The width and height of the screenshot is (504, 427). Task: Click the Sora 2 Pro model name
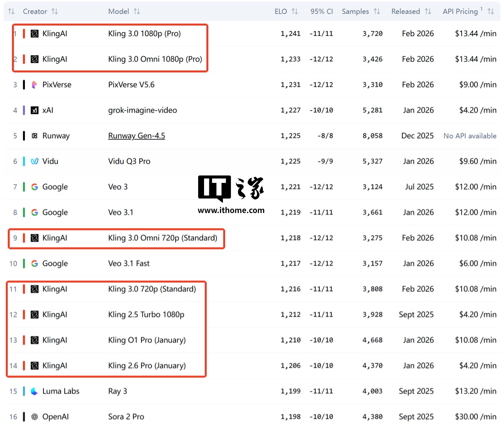[126, 417]
